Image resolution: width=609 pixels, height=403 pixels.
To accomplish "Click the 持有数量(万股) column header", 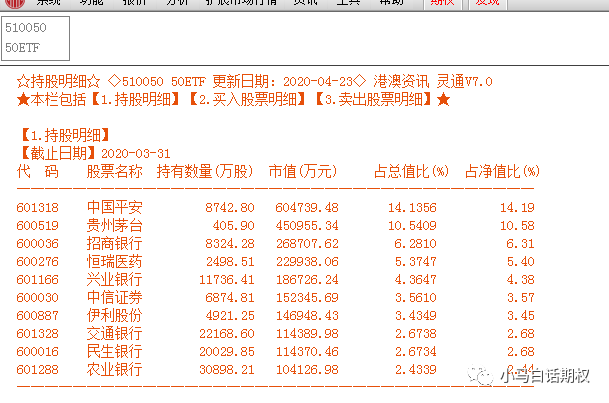I will point(205,171).
